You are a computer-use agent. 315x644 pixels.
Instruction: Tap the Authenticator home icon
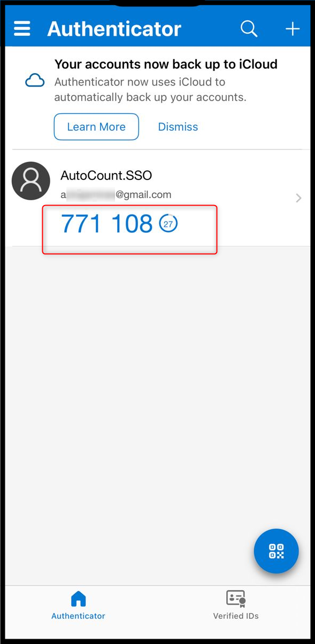[x=78, y=599]
